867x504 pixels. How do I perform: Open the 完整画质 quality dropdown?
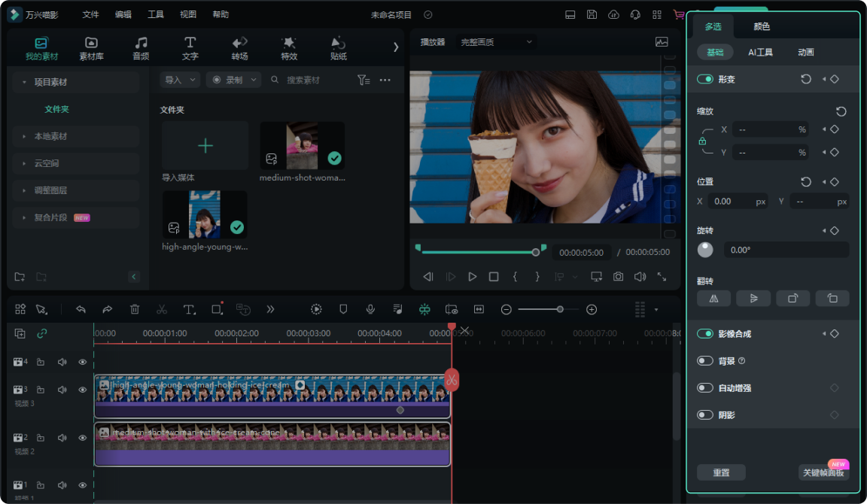[x=497, y=42]
